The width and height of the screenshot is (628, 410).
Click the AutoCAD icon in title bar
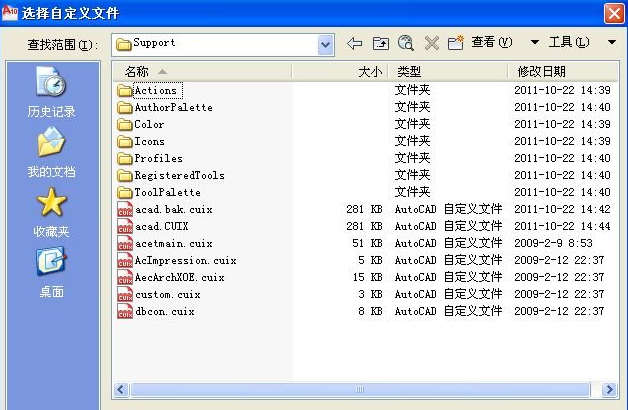click(x=10, y=12)
